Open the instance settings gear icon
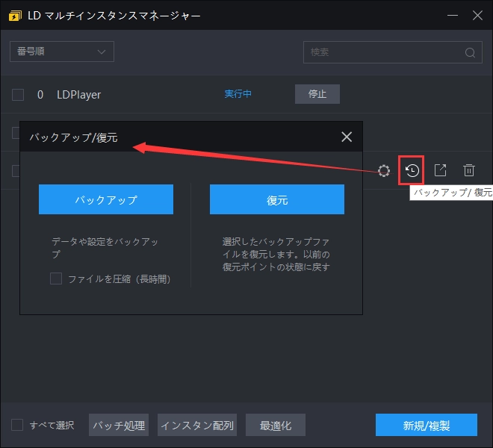 click(384, 171)
